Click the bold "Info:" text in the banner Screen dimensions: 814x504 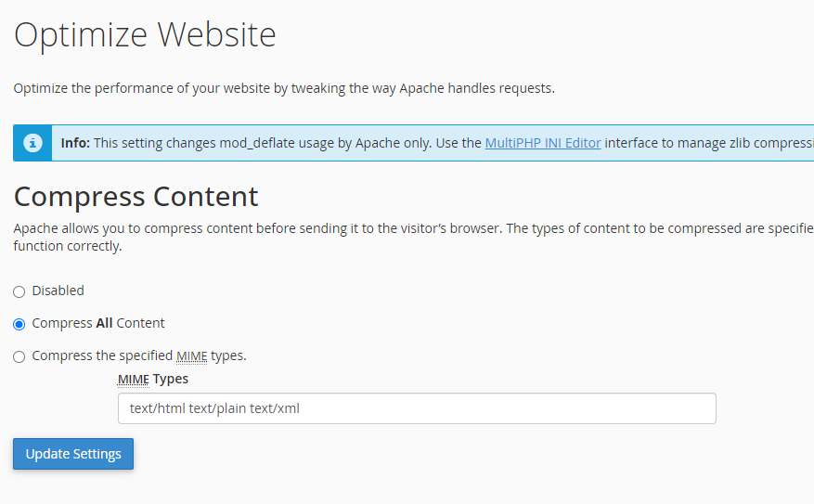pyautogui.click(x=75, y=143)
